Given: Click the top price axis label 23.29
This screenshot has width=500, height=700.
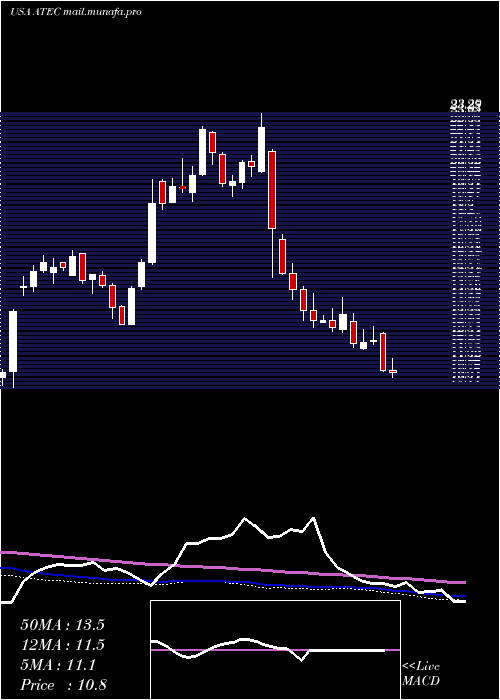Looking at the screenshot, I should click(x=465, y=104).
